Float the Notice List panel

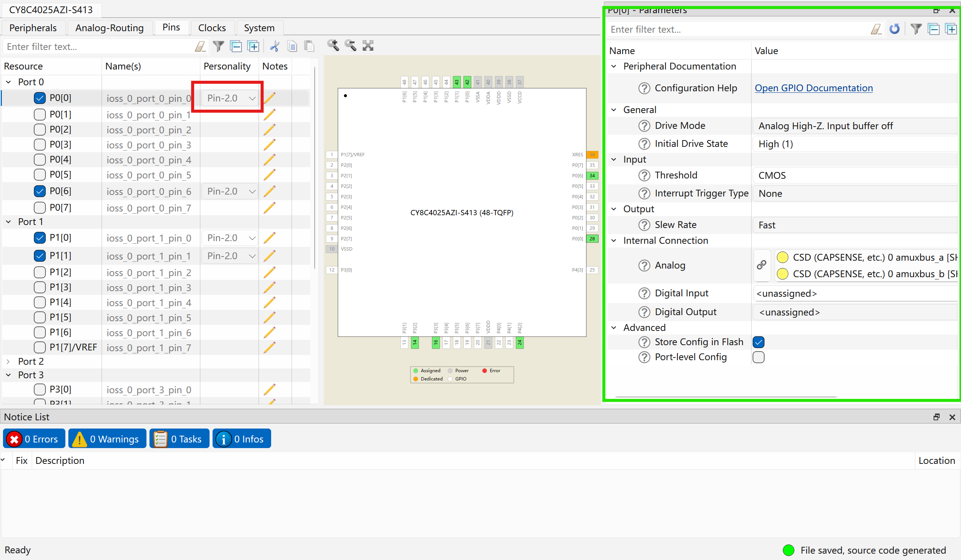tap(936, 417)
